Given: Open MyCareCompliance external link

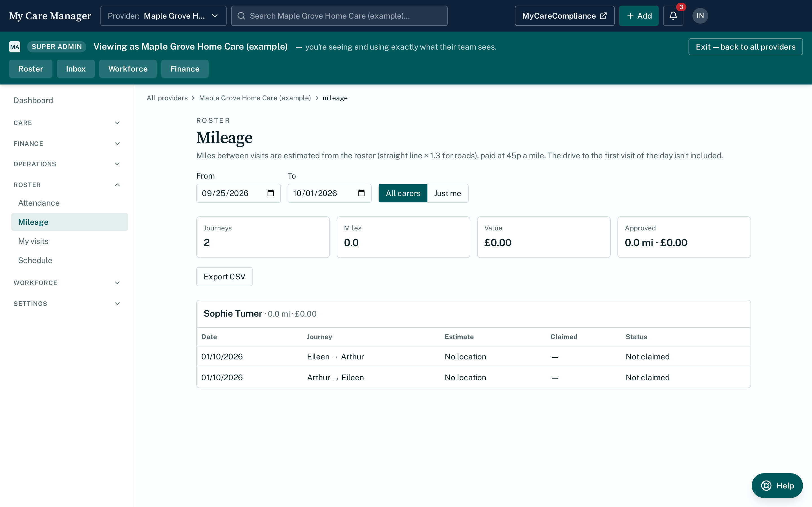Looking at the screenshot, I should 564,16.
